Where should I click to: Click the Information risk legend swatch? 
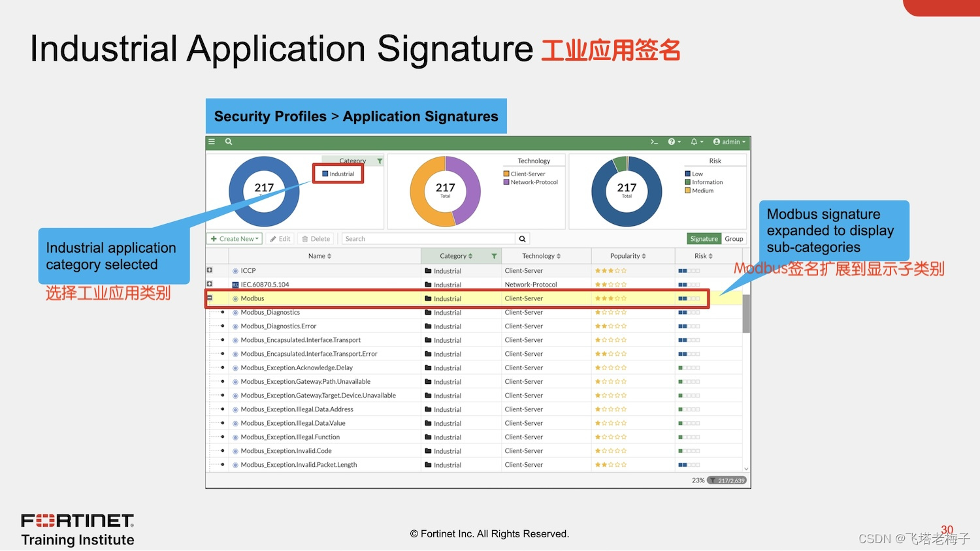(x=688, y=182)
